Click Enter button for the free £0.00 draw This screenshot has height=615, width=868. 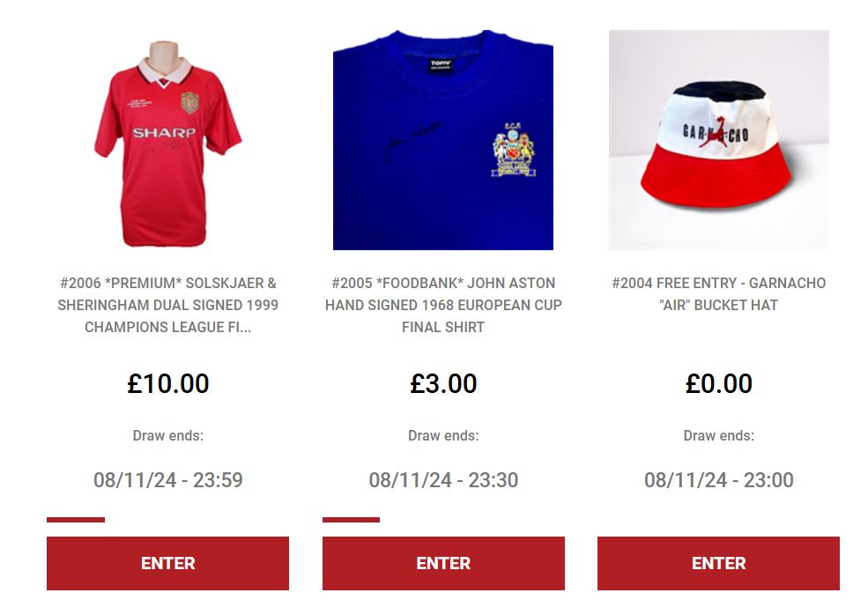click(718, 563)
